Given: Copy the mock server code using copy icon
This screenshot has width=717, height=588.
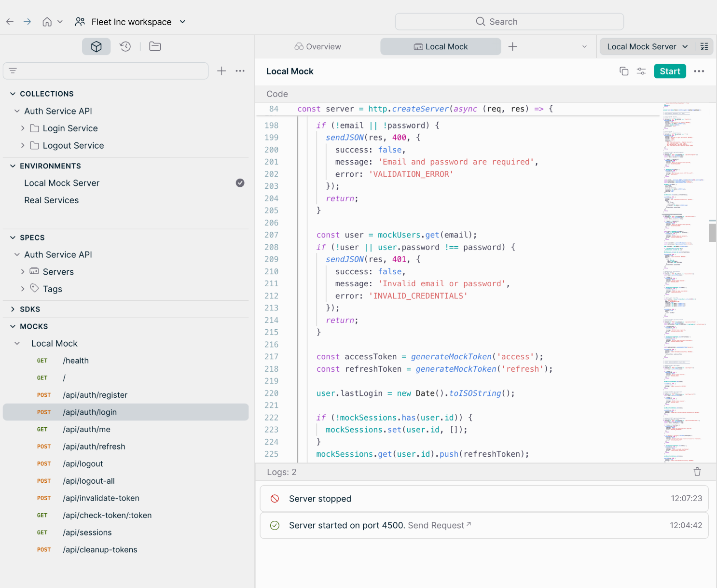Looking at the screenshot, I should pyautogui.click(x=623, y=71).
